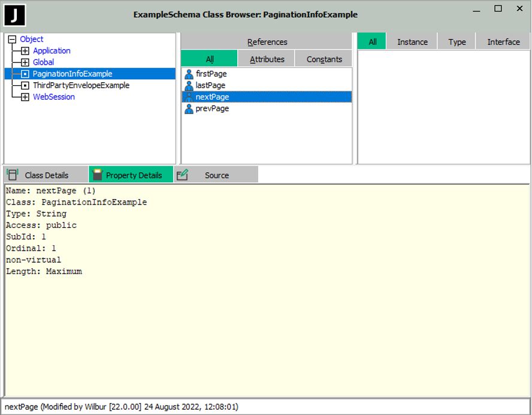Expand the Global class node
The image size is (532, 415).
tap(25, 62)
